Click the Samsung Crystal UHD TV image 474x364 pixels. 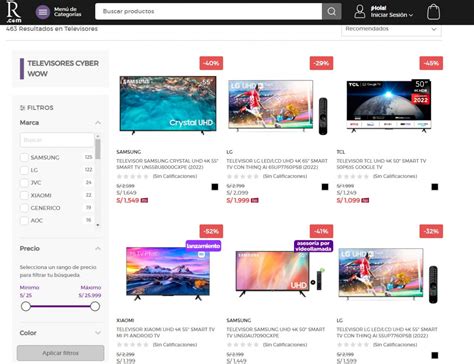point(168,105)
